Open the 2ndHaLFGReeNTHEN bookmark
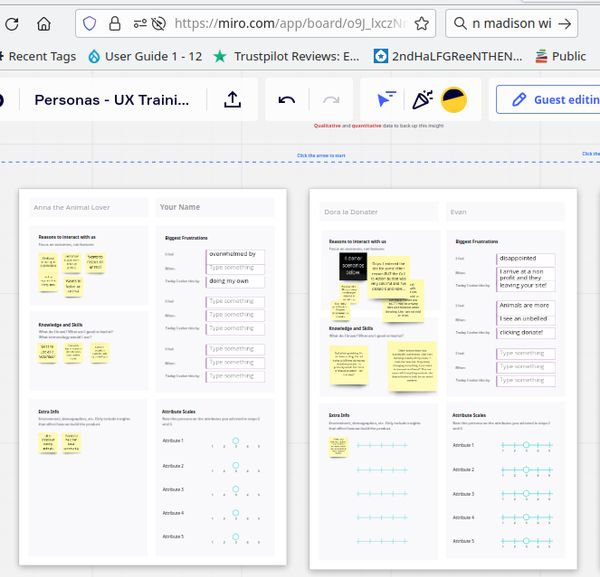This screenshot has height=577, width=600. coord(448,57)
